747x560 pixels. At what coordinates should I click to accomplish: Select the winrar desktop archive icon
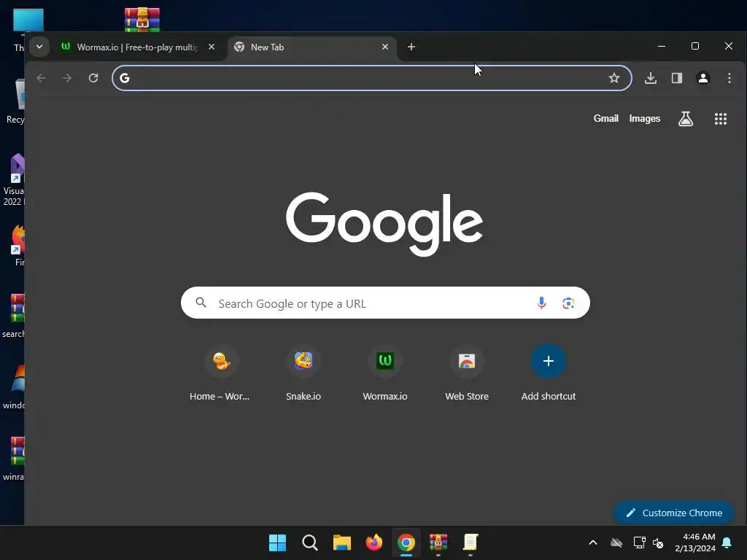(x=14, y=458)
